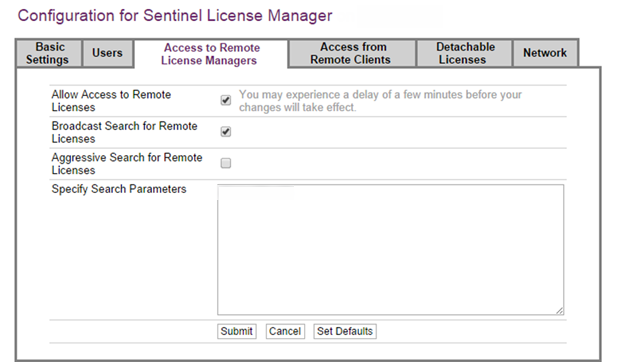The width and height of the screenshot is (624, 362).
Task: Go to Detachable Licenses tab
Action: (464, 53)
